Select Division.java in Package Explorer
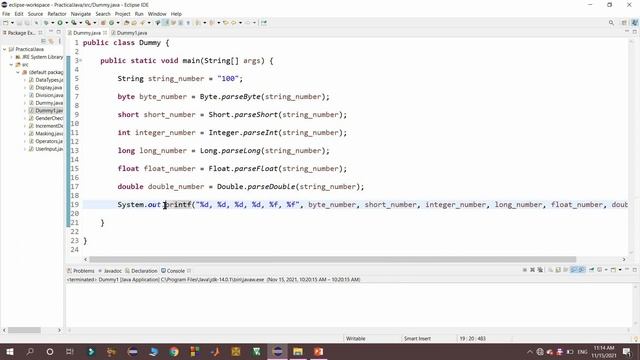Screen dimensions: 640x360 tap(49, 95)
